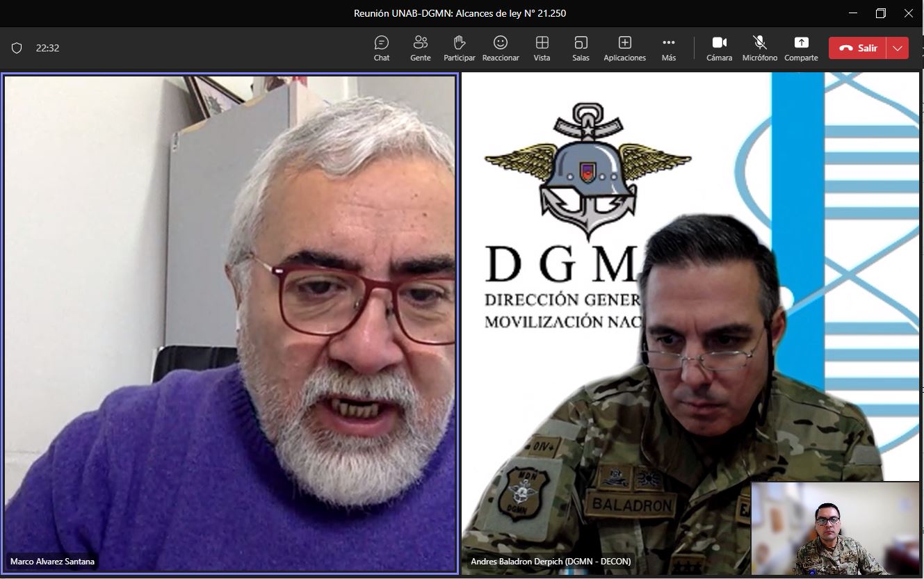Open the Chat panel
This screenshot has width=924, height=579.
381,48
